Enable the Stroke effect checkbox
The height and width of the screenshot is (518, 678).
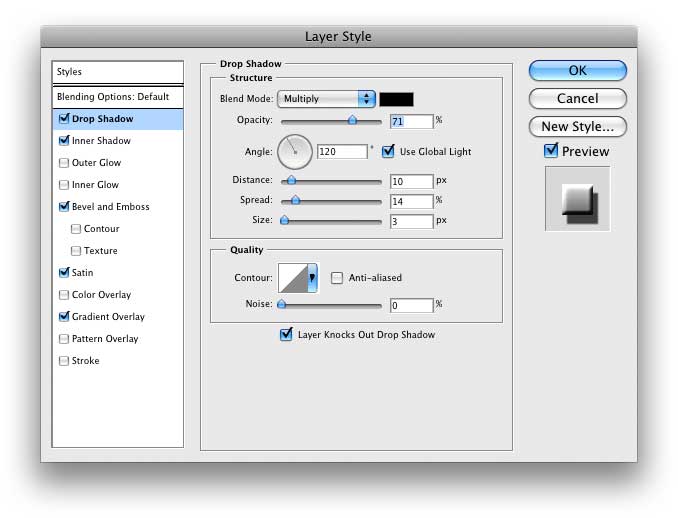pos(64,361)
